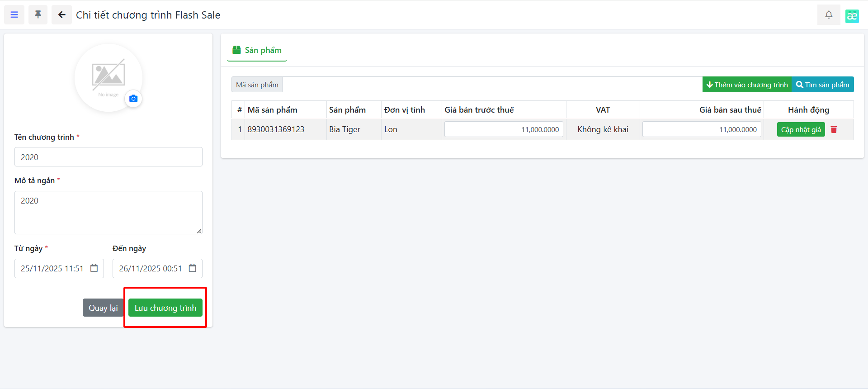
Task: Upload image via the camera icon
Action: coord(133,99)
